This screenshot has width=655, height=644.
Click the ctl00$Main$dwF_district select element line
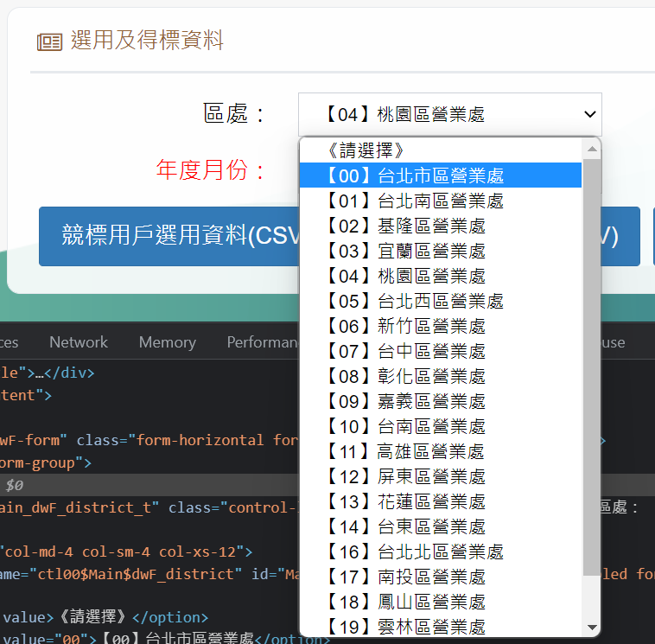[x=149, y=574]
